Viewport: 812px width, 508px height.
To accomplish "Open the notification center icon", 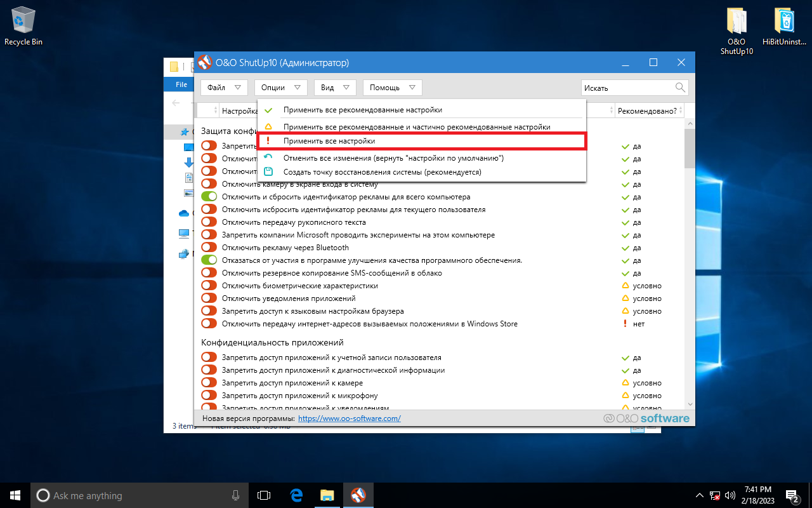I will click(x=792, y=495).
